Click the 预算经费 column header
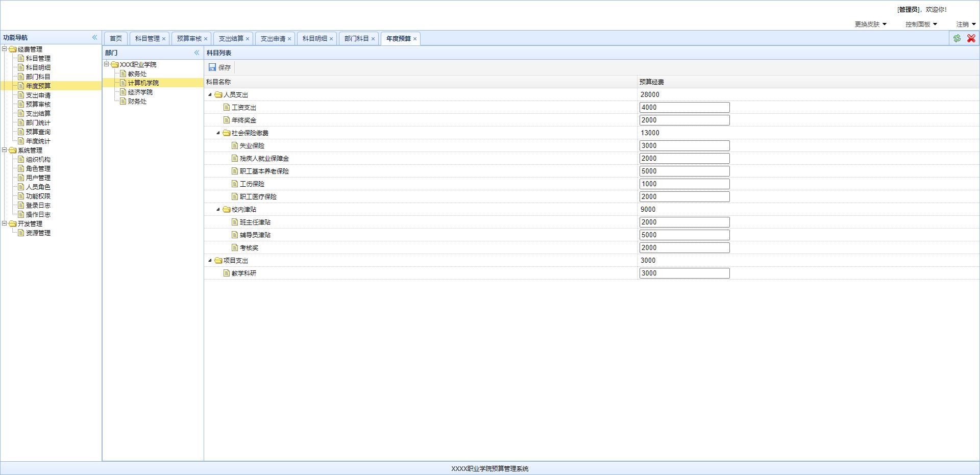 pos(652,82)
